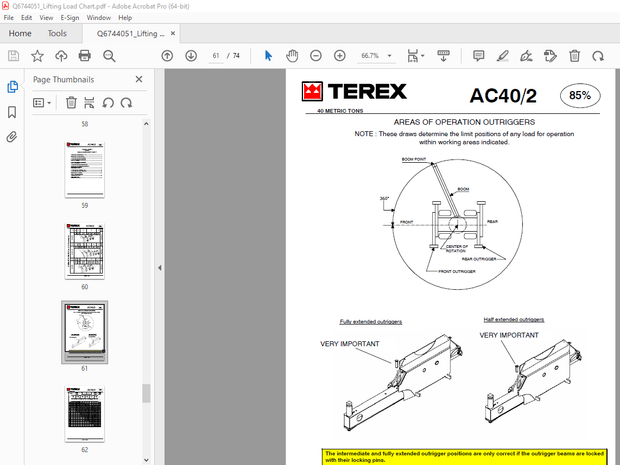
Task: Open the Edit menu
Action: pos(26,18)
